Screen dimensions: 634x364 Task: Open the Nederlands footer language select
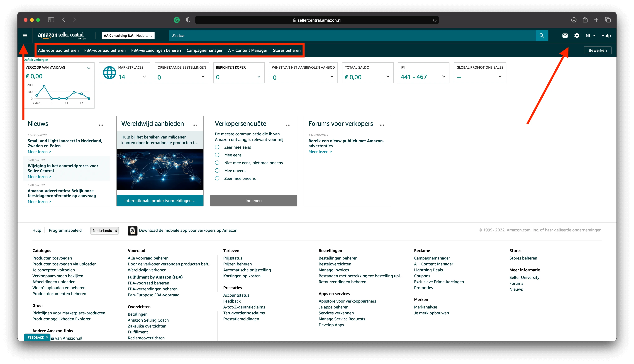pos(105,231)
